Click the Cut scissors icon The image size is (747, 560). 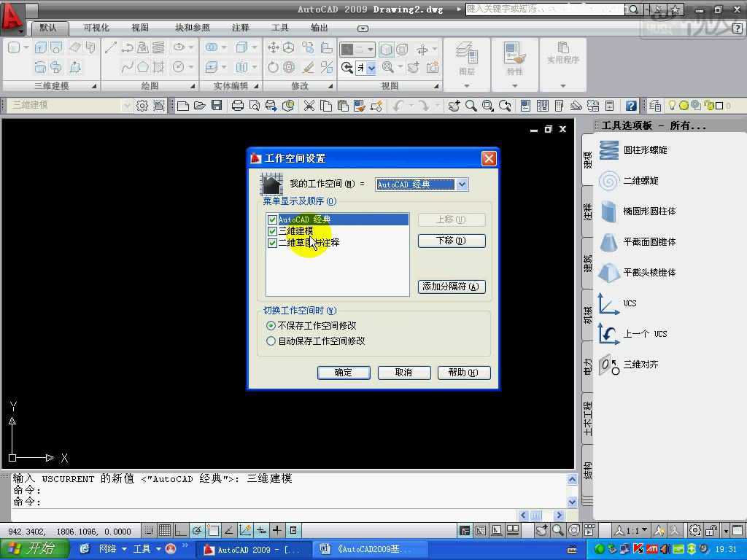coord(309,106)
